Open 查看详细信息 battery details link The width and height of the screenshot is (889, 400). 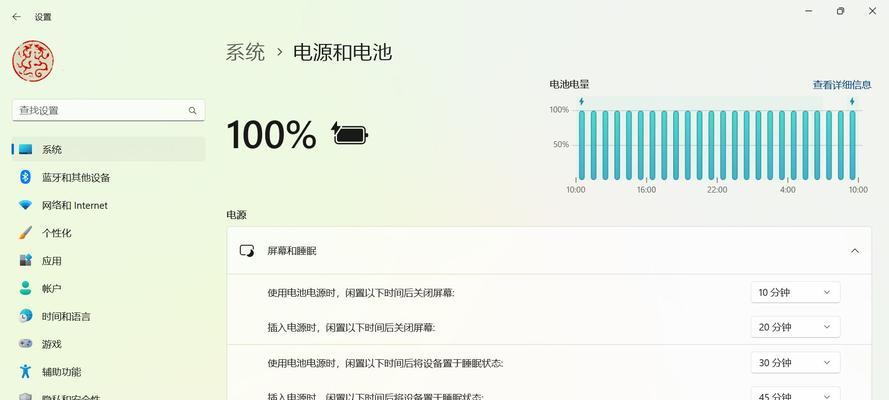(842, 85)
